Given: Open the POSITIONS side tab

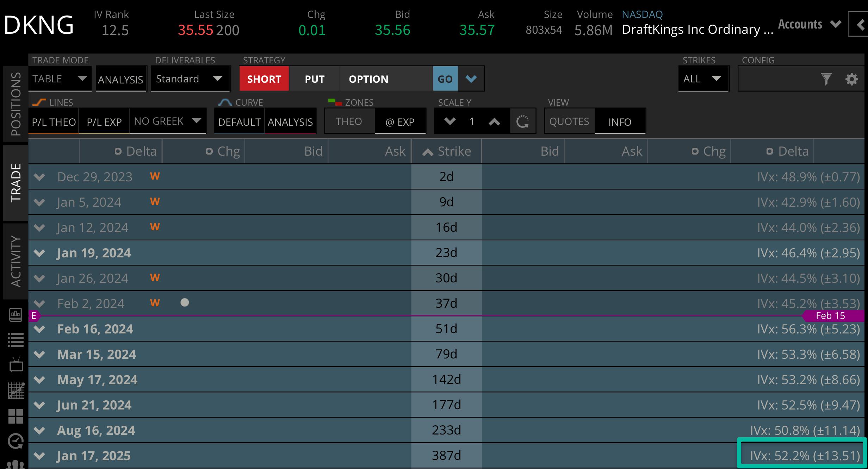Looking at the screenshot, I should pos(15,104).
